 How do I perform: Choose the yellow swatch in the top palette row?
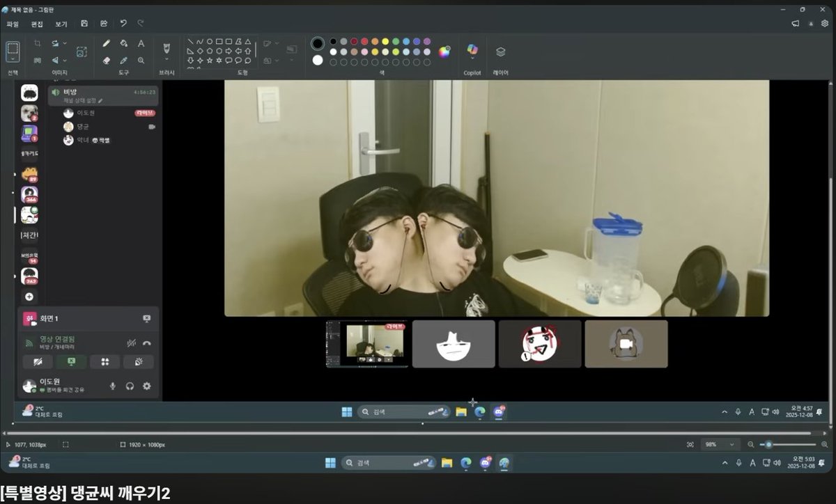385,42
